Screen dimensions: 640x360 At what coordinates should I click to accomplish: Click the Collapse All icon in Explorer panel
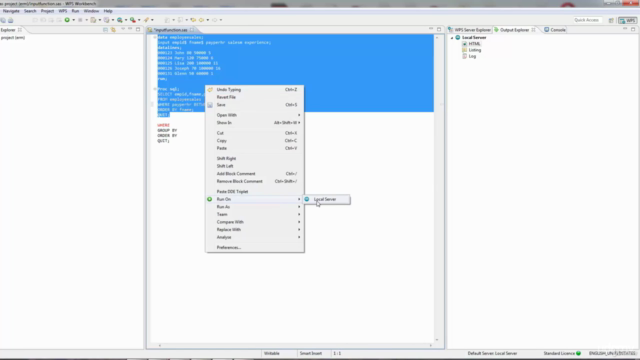pyautogui.click(x=105, y=29)
